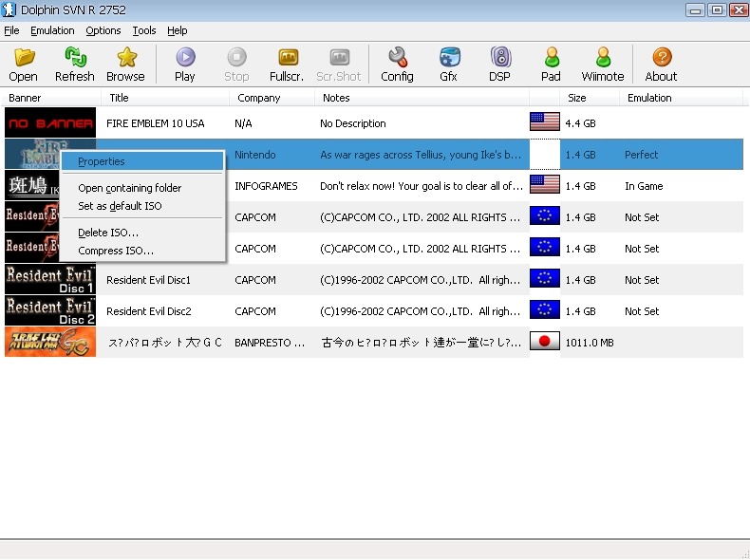Viewport: 750px width, 560px height.
Task: Open the Emulation menu
Action: tap(52, 30)
